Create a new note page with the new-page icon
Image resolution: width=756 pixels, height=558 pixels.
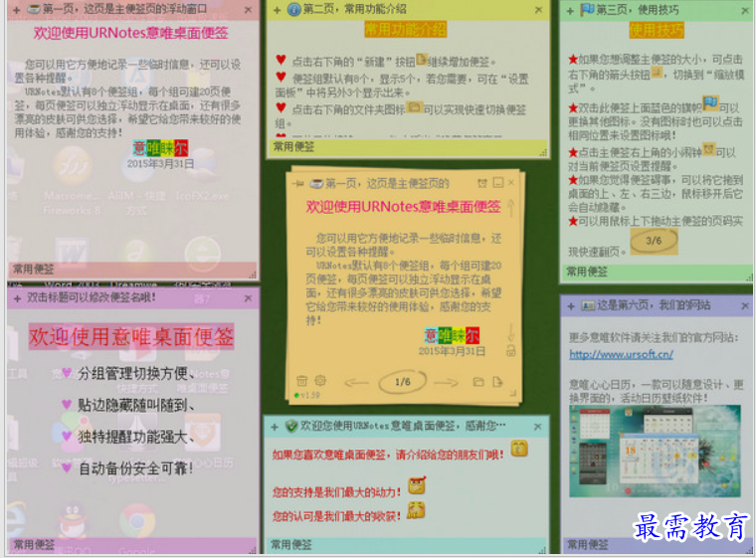(x=497, y=382)
